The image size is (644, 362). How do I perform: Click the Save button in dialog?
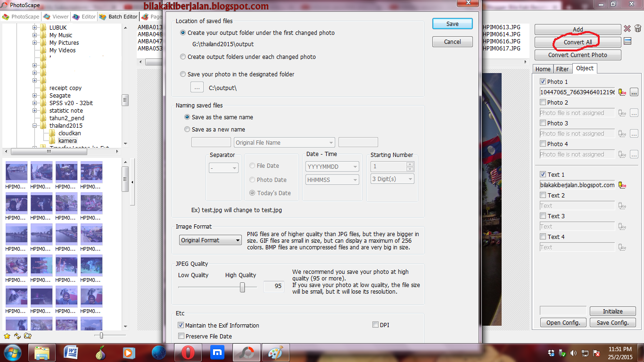[x=452, y=24]
